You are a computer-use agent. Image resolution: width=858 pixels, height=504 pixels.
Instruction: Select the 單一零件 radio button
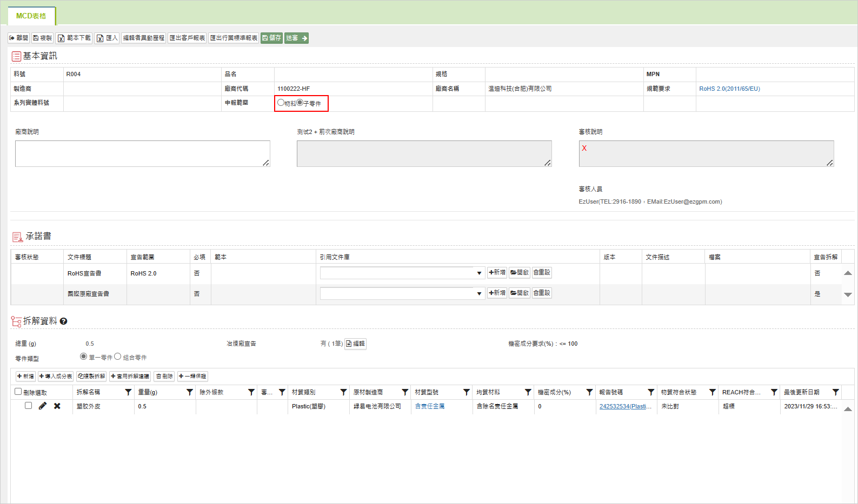83,357
